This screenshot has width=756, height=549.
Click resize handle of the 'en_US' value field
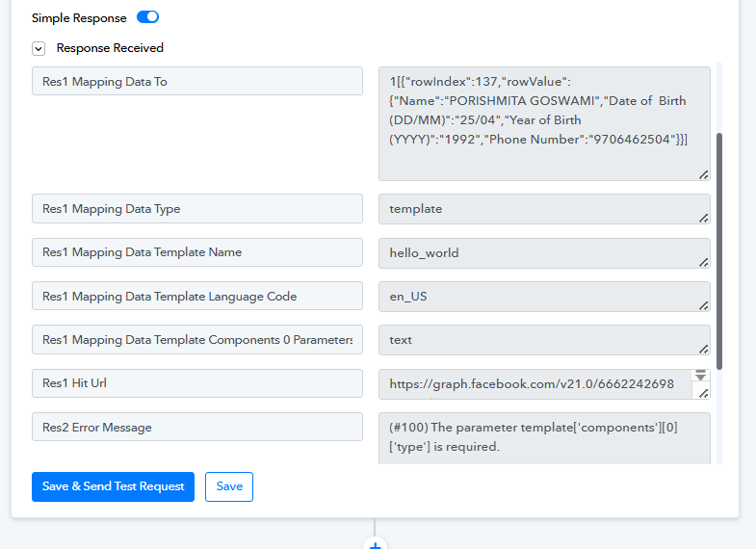point(703,305)
